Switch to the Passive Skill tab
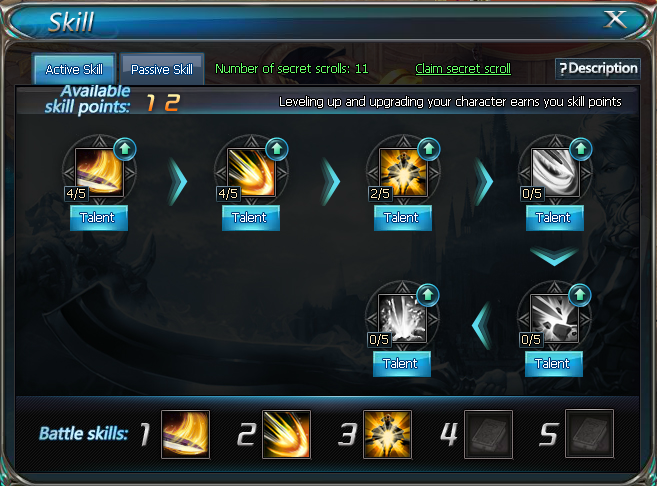Viewport: 657px width, 486px height. (x=162, y=69)
